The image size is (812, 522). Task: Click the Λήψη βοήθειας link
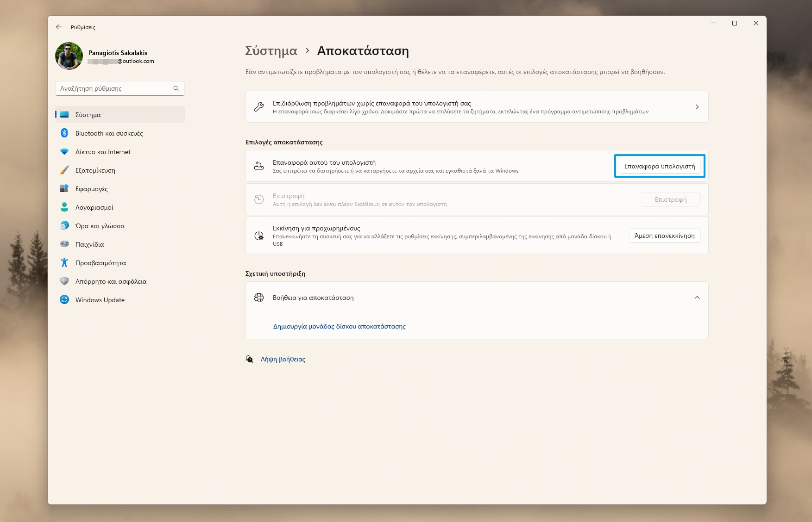click(x=283, y=359)
